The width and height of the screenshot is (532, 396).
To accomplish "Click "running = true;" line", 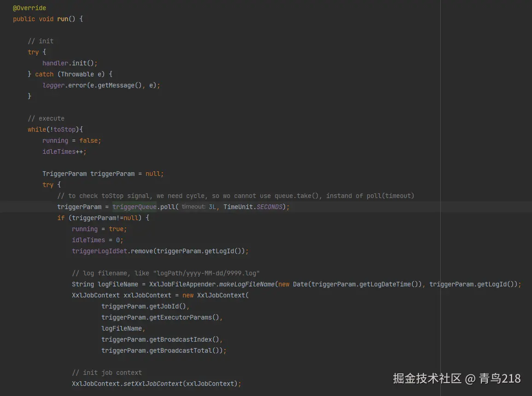I will [x=99, y=229].
